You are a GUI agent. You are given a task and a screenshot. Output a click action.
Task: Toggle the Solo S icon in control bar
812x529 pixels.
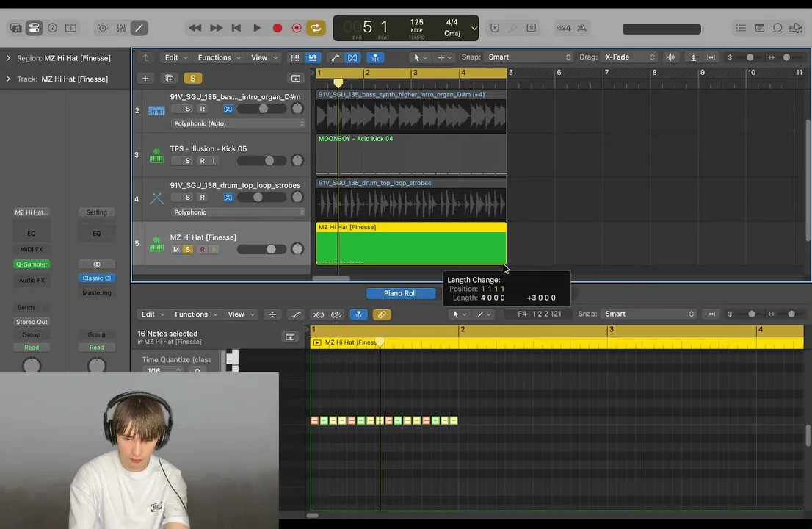532,28
